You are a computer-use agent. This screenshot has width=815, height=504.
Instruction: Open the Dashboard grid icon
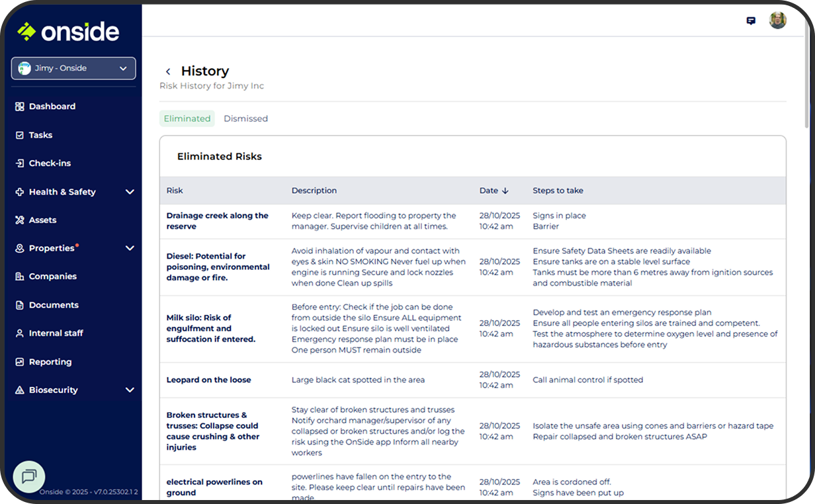click(20, 106)
